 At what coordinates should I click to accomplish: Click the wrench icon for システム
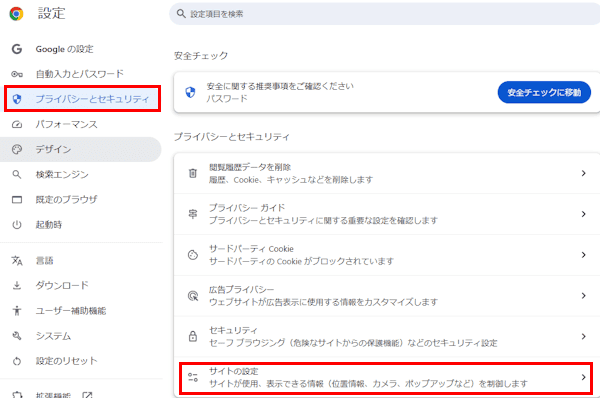[x=17, y=336]
